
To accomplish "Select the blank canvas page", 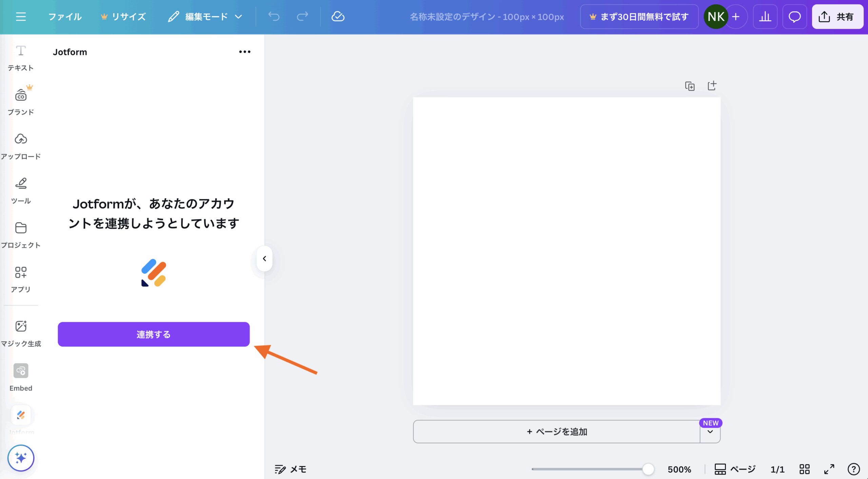I will pyautogui.click(x=567, y=251).
